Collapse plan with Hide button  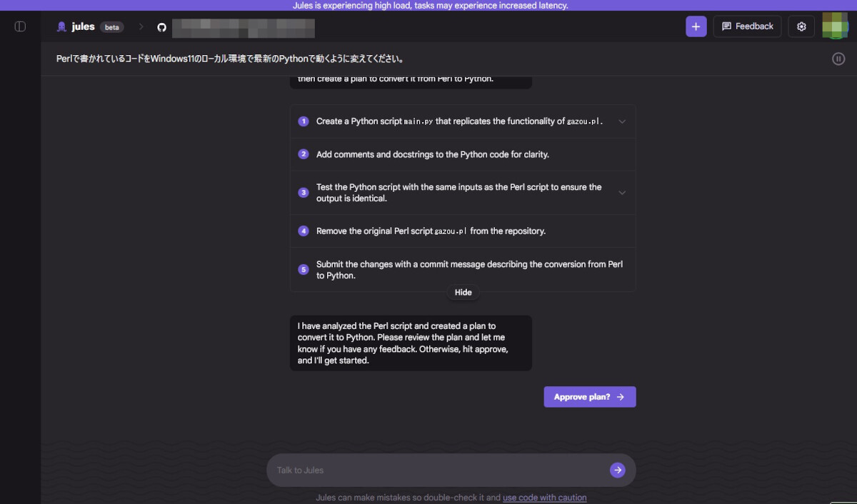(x=463, y=292)
